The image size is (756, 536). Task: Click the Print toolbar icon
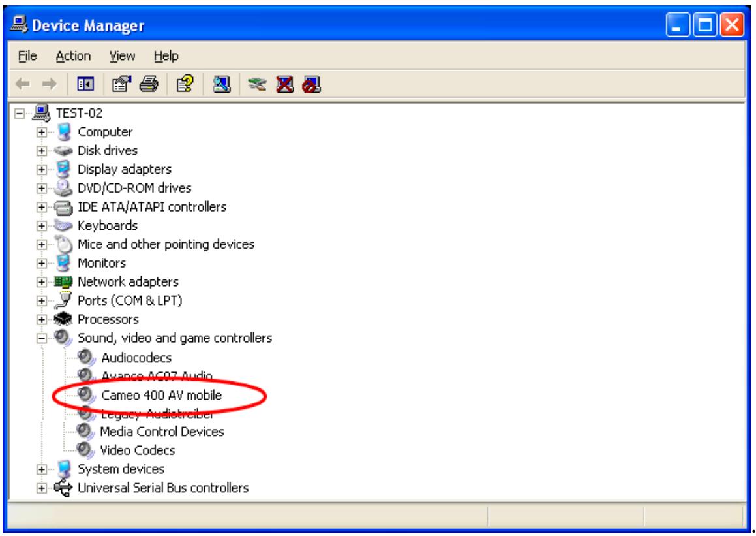point(149,84)
